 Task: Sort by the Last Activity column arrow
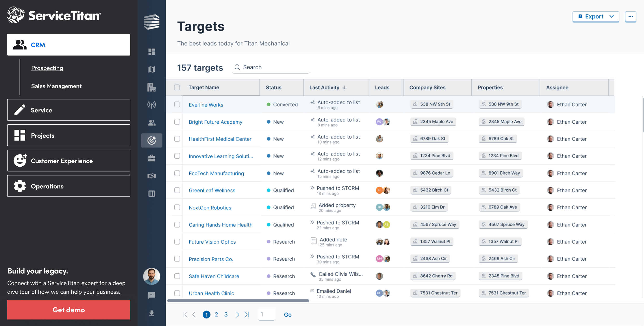click(x=344, y=87)
